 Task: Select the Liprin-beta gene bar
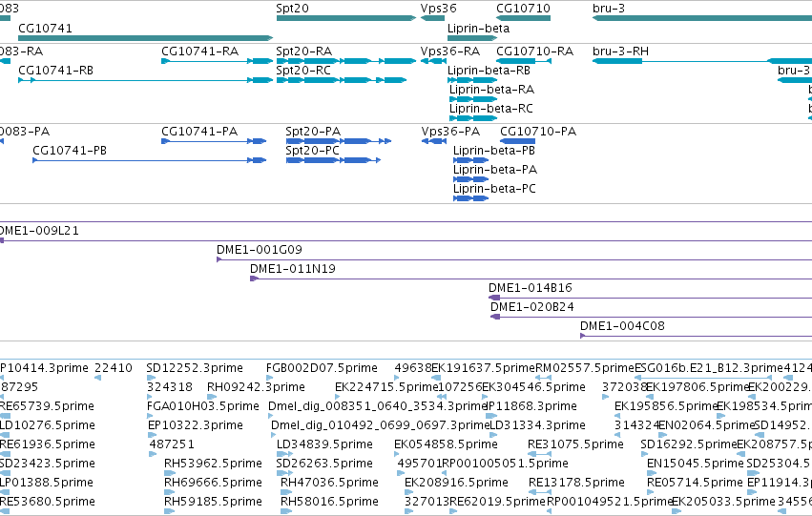[x=472, y=38]
